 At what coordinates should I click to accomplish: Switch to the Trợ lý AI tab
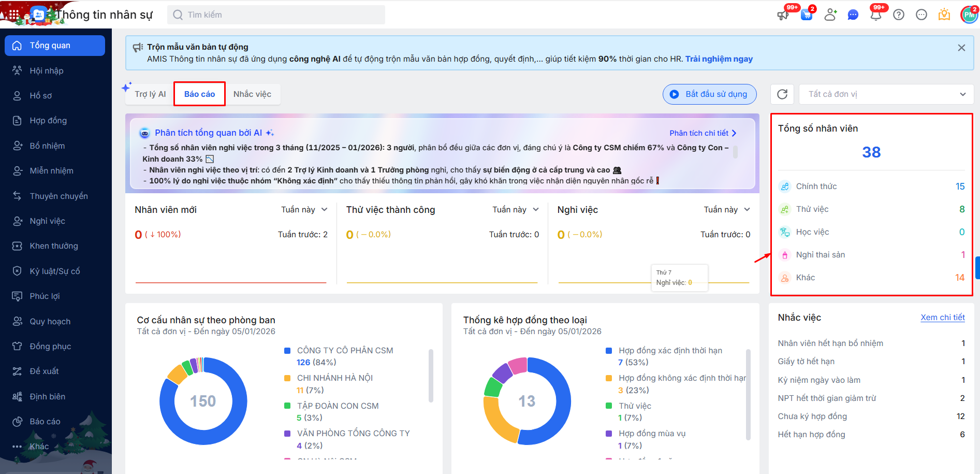coord(150,94)
